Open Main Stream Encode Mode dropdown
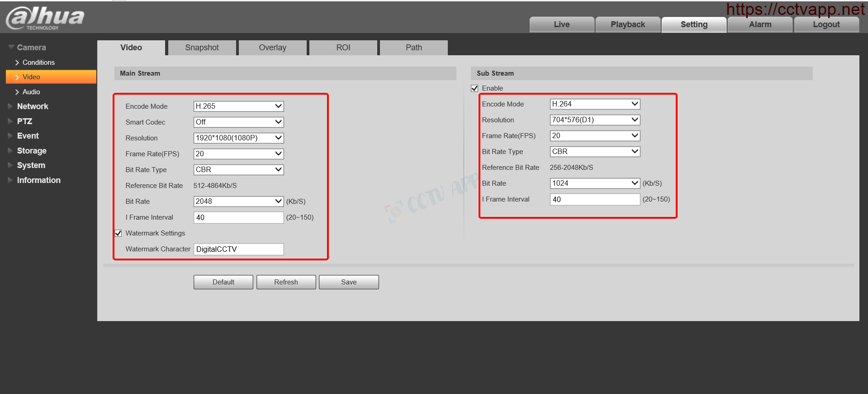 [238, 106]
